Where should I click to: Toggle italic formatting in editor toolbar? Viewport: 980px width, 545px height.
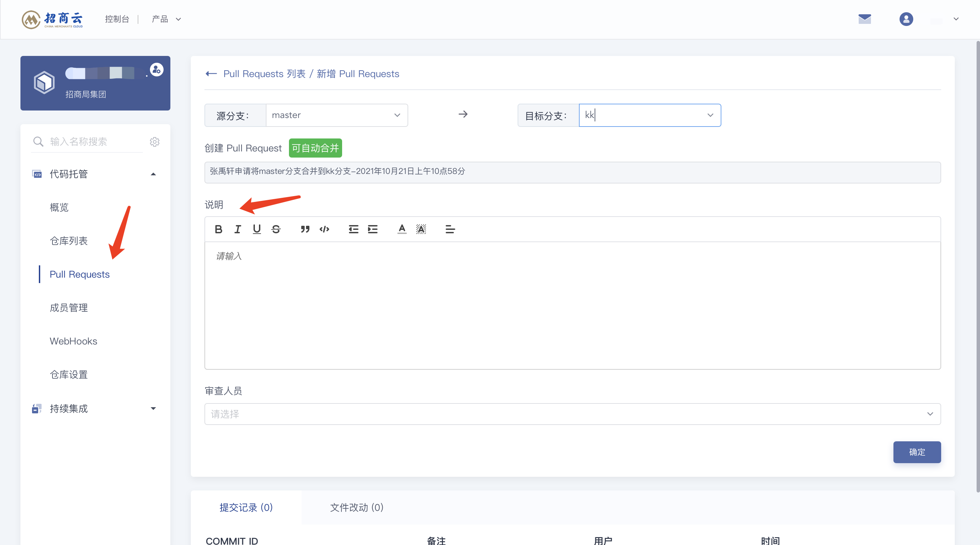tap(238, 229)
